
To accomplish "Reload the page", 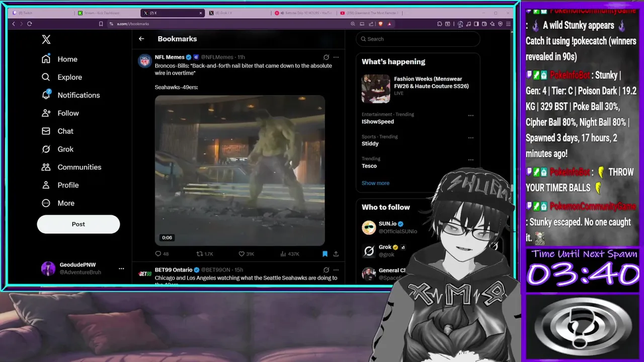I will click(x=30, y=24).
